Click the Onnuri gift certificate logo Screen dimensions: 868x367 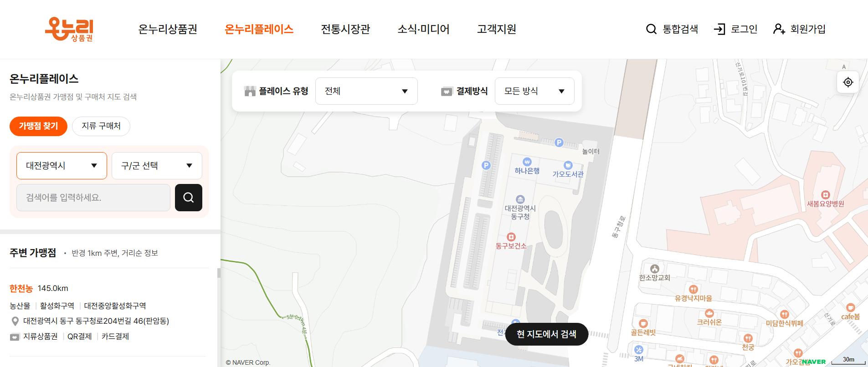[69, 29]
